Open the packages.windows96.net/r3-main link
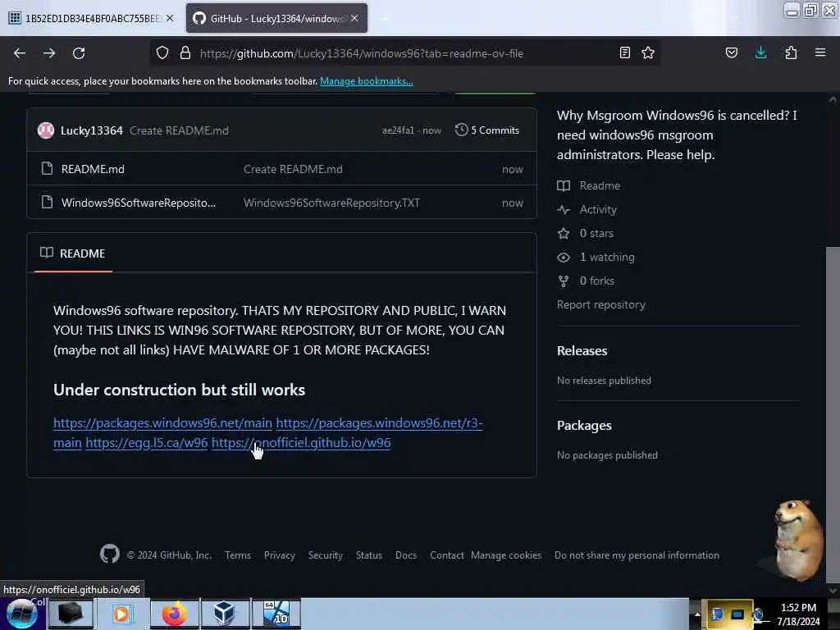The width and height of the screenshot is (840, 630). pyautogui.click(x=379, y=422)
